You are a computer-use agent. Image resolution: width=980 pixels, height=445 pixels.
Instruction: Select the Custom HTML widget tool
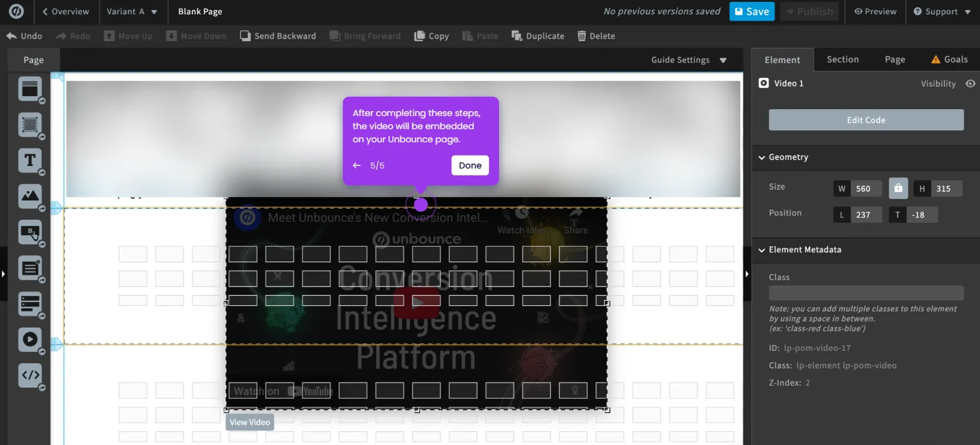click(30, 375)
